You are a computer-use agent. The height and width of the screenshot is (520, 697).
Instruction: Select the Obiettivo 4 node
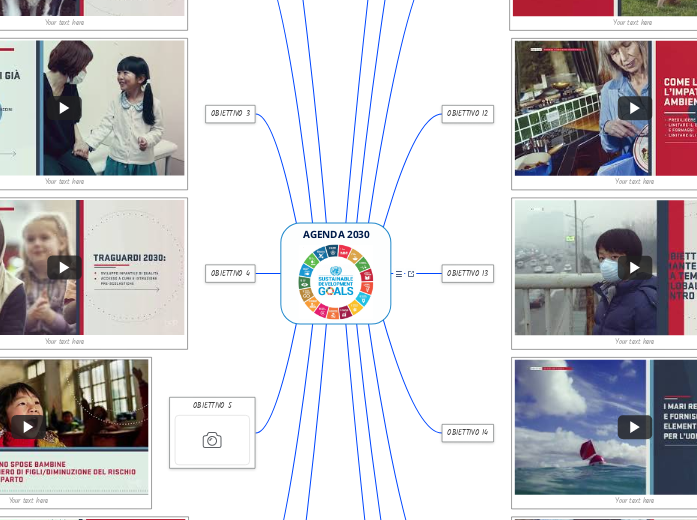coord(230,273)
